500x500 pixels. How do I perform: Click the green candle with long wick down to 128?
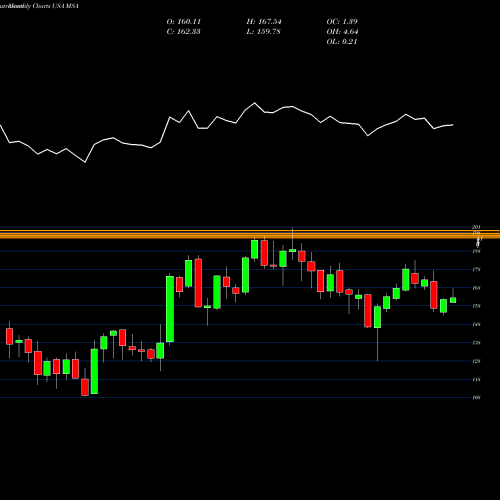click(377, 317)
